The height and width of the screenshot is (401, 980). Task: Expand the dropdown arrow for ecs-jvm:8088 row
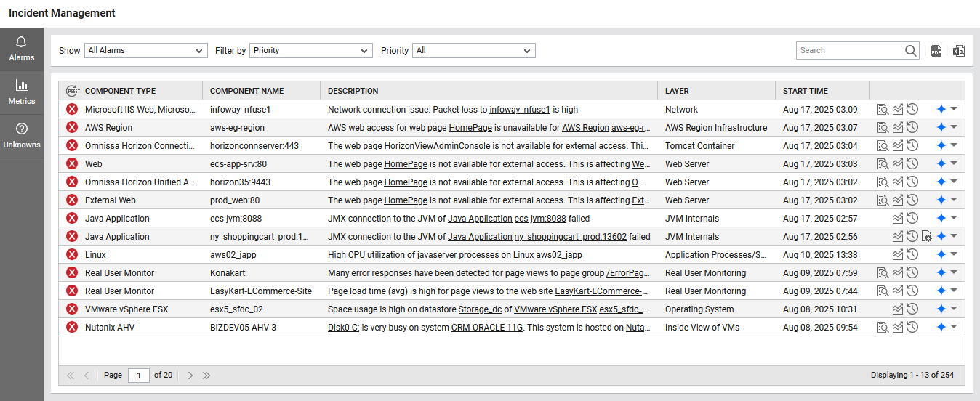click(x=954, y=218)
